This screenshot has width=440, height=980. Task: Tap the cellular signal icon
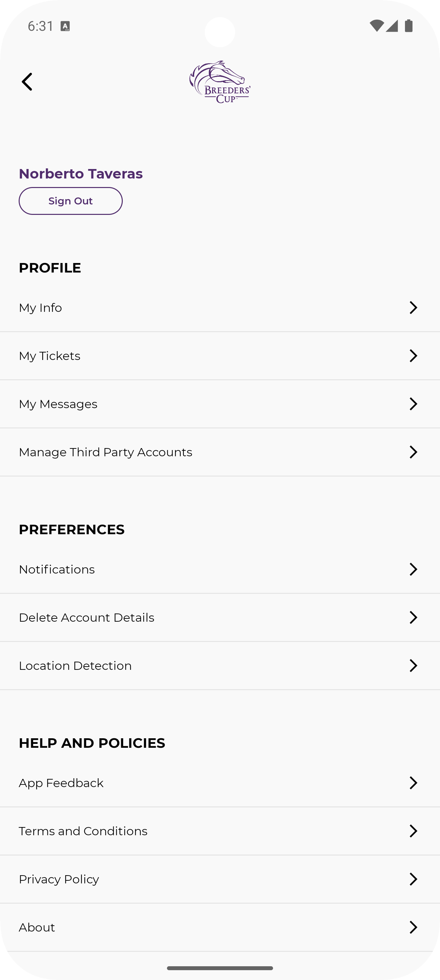coord(392,26)
